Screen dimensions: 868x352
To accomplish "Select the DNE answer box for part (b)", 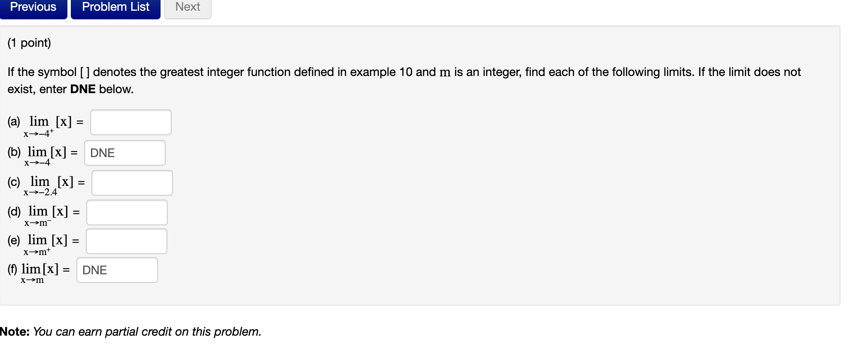I will (124, 153).
